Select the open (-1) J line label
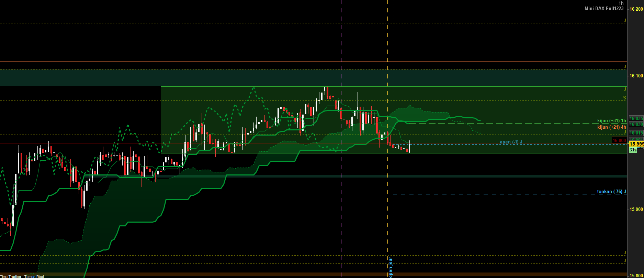644x278 pixels. 511,142
